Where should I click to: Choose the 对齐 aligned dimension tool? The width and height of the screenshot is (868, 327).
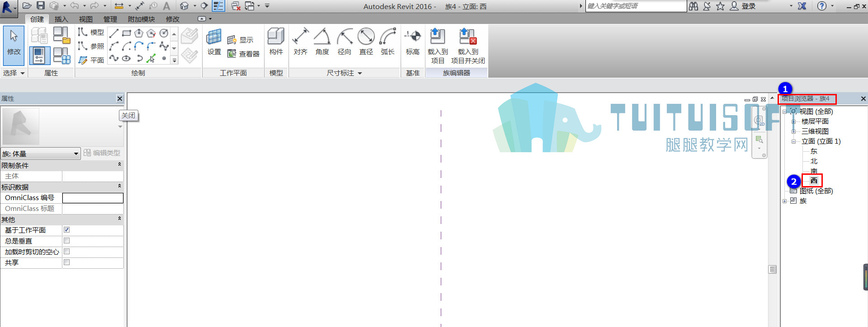tap(301, 42)
